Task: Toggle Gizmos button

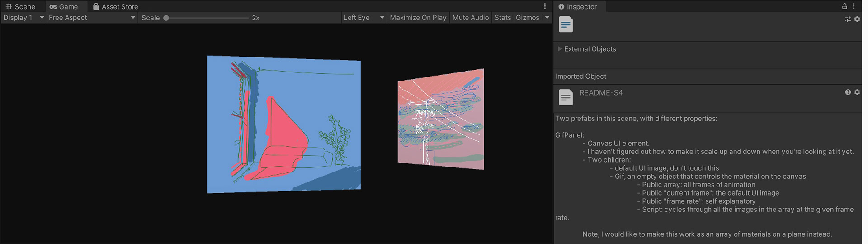Action: pyautogui.click(x=528, y=18)
